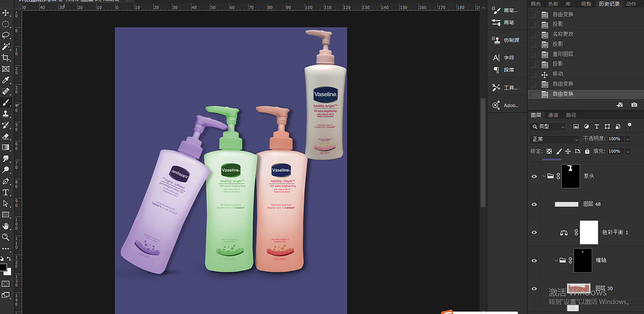
Task: Select the Type tool
Action: coord(6,192)
